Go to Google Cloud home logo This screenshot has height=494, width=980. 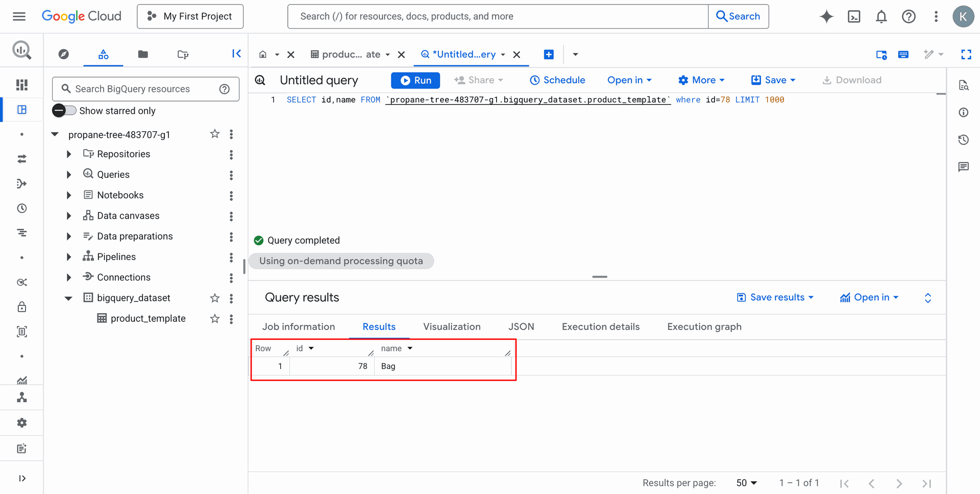click(82, 16)
